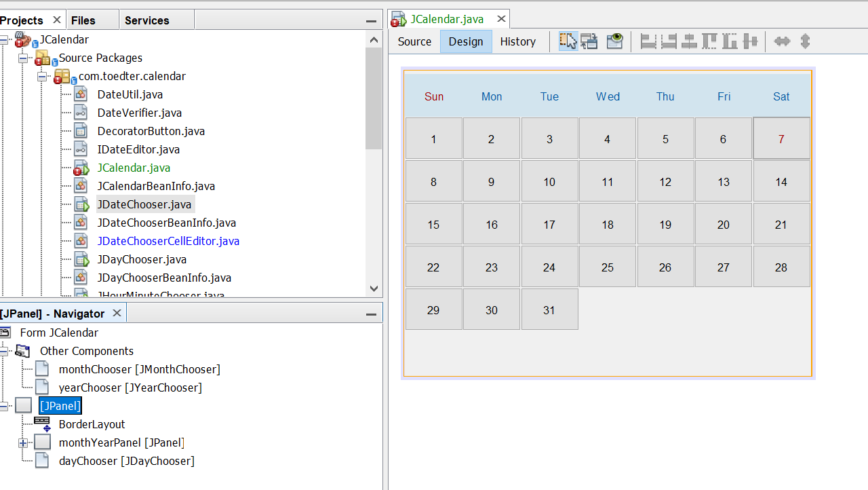Click the JDayChooser.java file icon
This screenshot has width=868, height=490.
tap(81, 259)
